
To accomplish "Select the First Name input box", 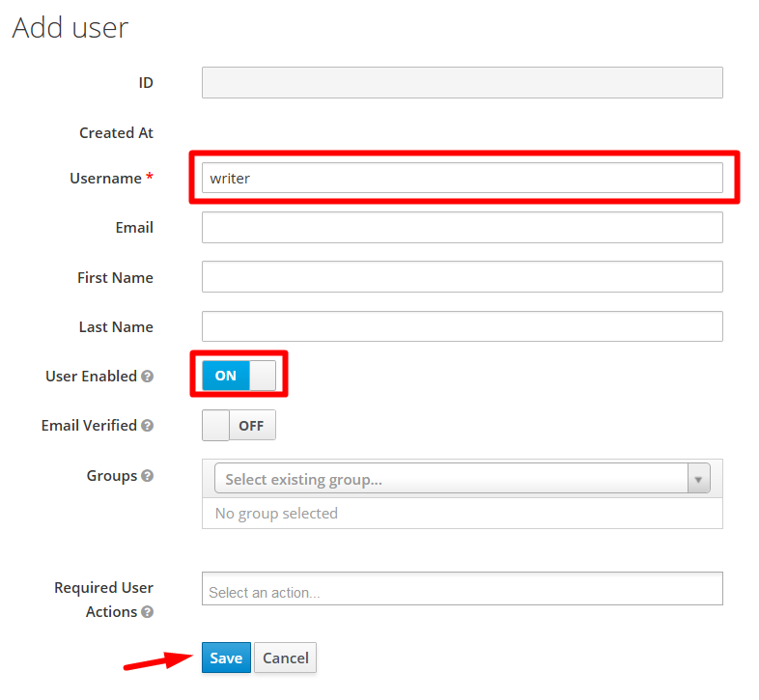I will (x=462, y=277).
